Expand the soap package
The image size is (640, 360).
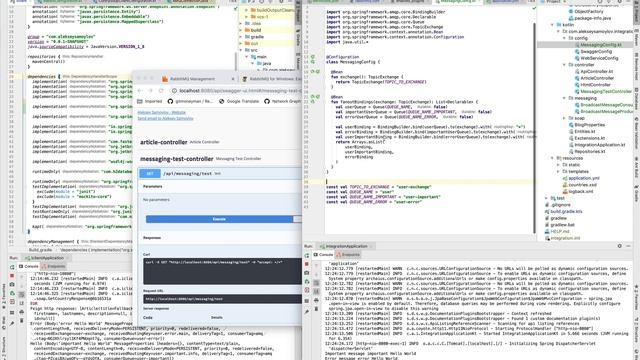coord(565,118)
